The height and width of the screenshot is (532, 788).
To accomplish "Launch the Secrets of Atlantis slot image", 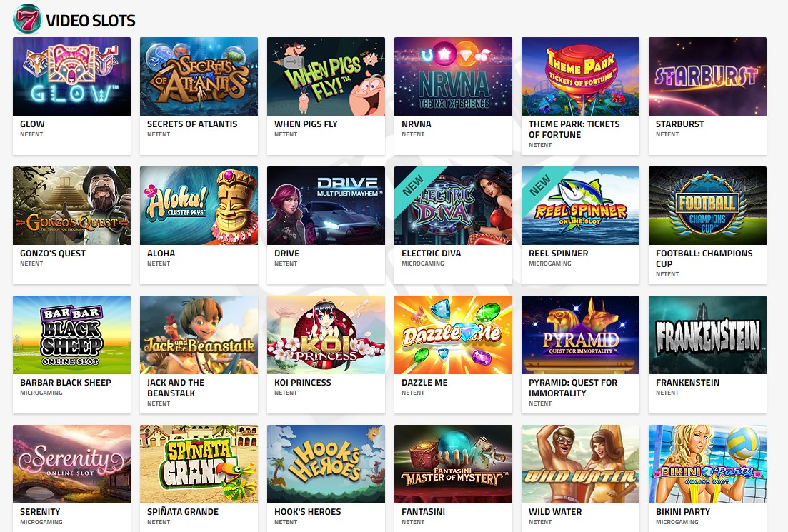I will (199, 76).
